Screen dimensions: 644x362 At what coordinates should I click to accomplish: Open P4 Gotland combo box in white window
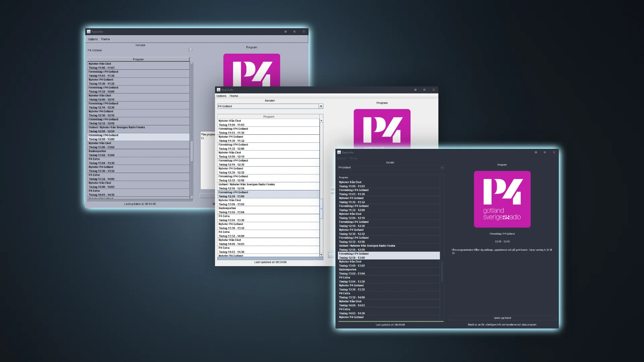tap(268, 106)
